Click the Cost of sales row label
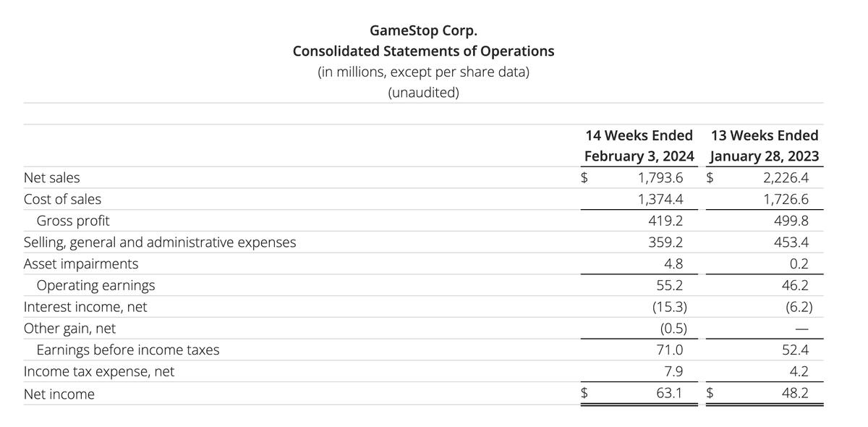Screen dimensions: 868x427 [x=62, y=199]
